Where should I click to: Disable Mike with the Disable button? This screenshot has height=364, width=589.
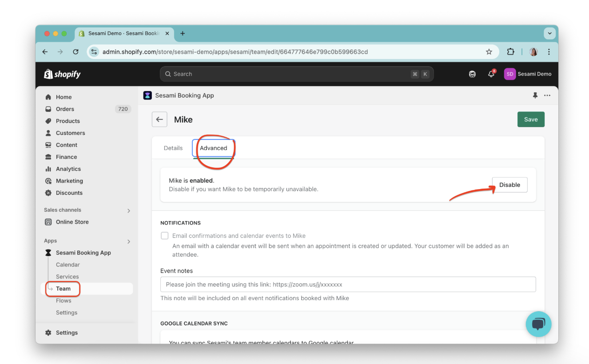pos(509,185)
